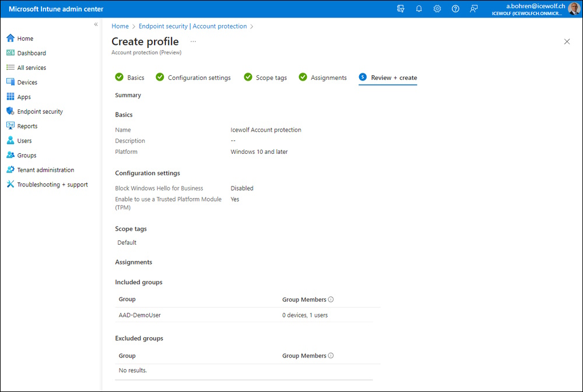583x392 pixels.
Task: Select the Review + create step
Action: pyautogui.click(x=388, y=77)
